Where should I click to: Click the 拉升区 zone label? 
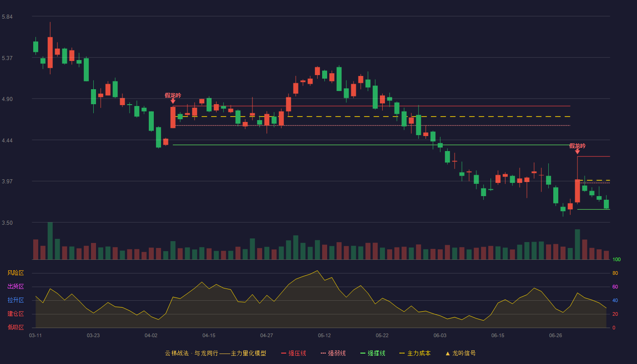[15, 300]
